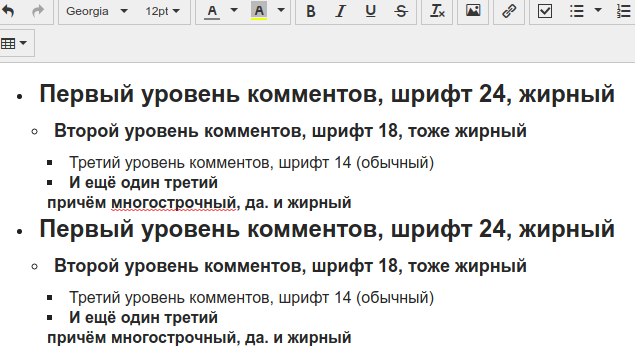Clear text formatting
The width and height of the screenshot is (635, 362).
[x=437, y=11]
